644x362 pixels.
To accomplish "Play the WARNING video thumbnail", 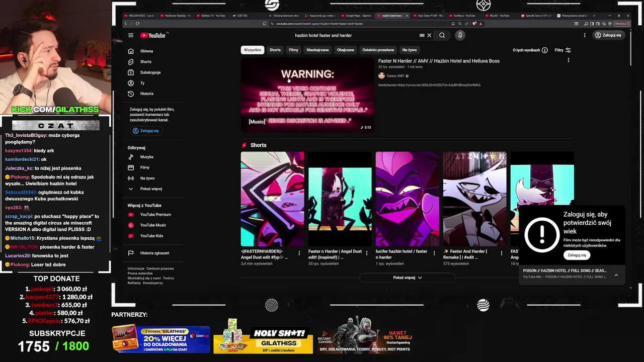I will coord(307,95).
